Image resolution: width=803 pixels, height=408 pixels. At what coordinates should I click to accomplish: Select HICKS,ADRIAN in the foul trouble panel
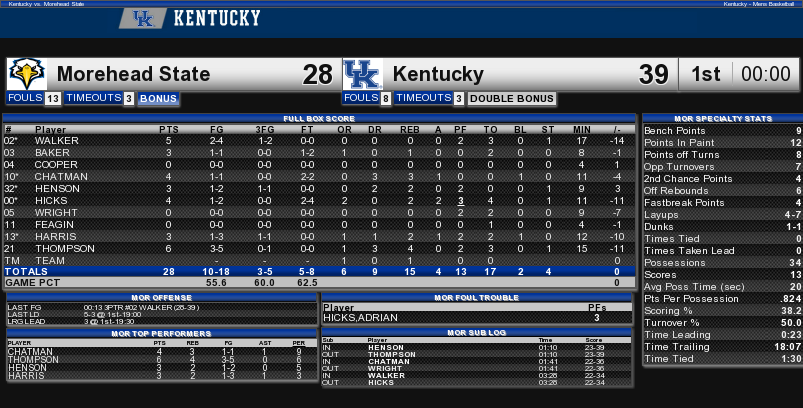353,318
